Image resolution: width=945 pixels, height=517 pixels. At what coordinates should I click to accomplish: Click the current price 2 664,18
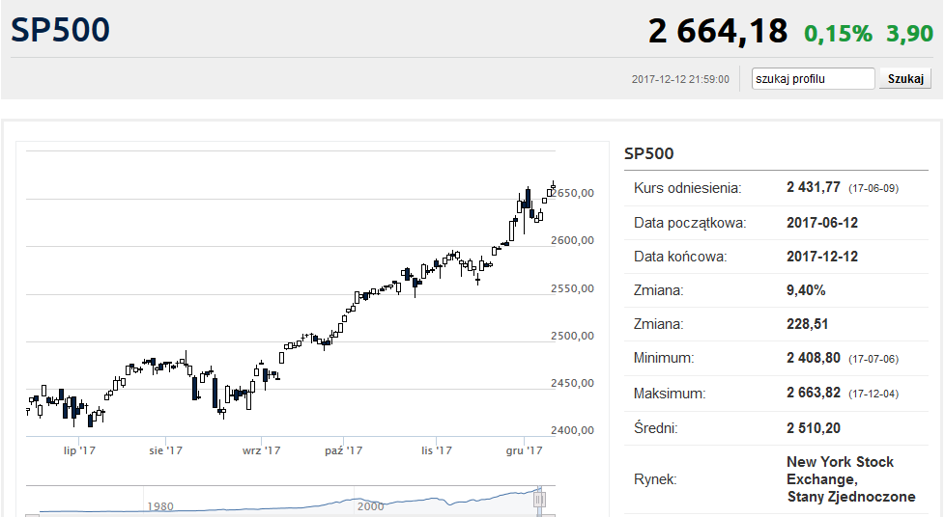click(x=718, y=32)
